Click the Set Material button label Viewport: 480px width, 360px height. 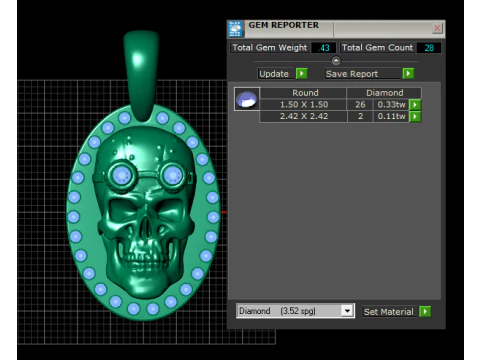point(389,312)
